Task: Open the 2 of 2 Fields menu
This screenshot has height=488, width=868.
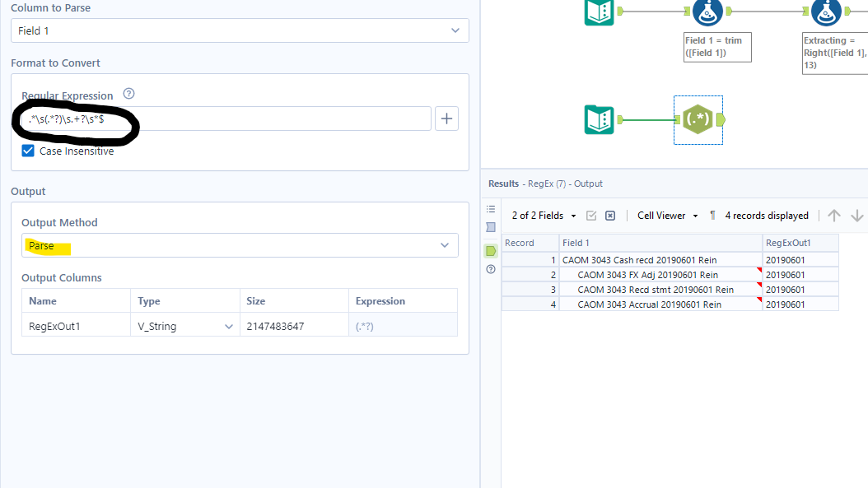Action: pos(544,216)
